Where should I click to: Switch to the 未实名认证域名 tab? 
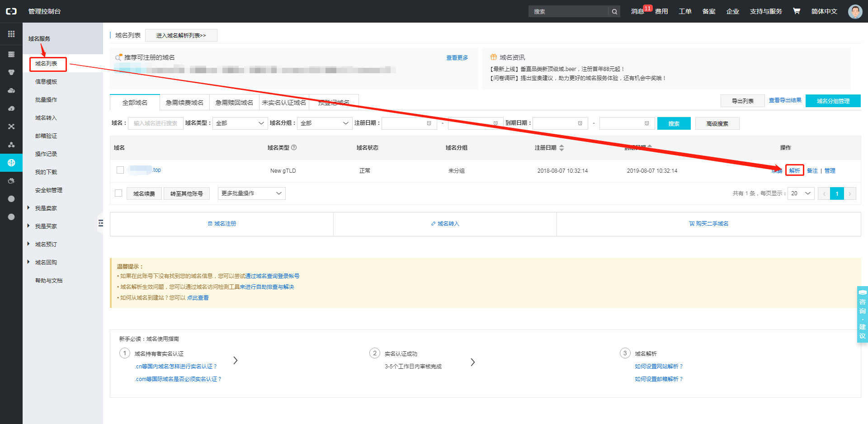283,102
